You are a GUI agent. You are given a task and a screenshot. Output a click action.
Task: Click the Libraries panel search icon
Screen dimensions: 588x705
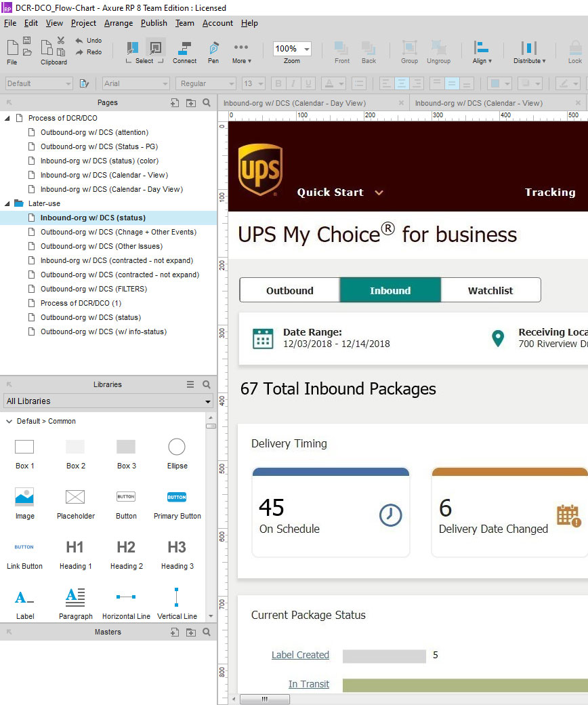[206, 384]
